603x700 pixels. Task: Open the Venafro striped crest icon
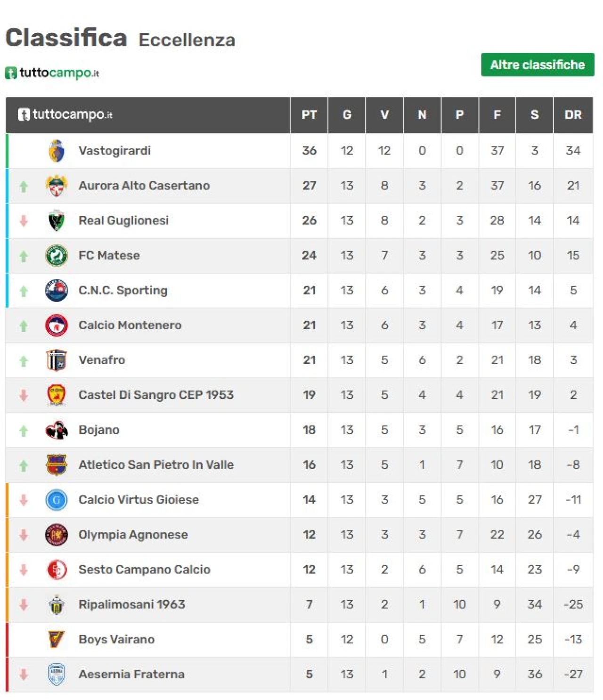tap(57, 360)
